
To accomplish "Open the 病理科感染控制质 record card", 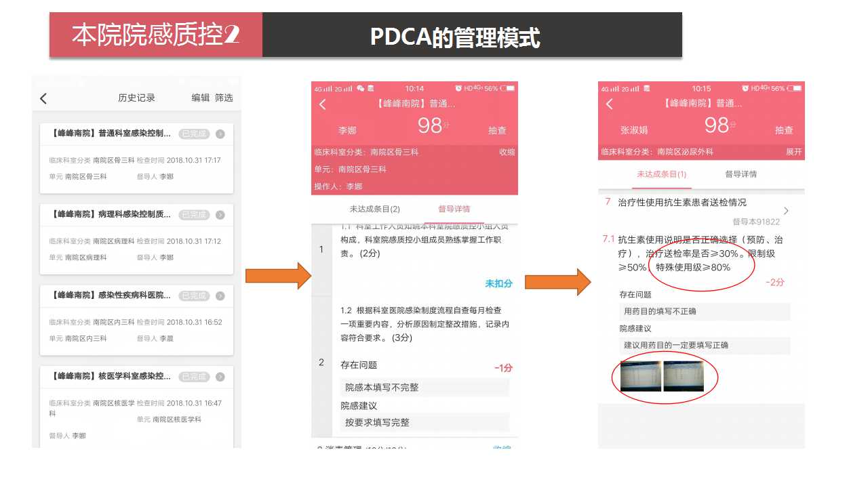I will pyautogui.click(x=136, y=239).
